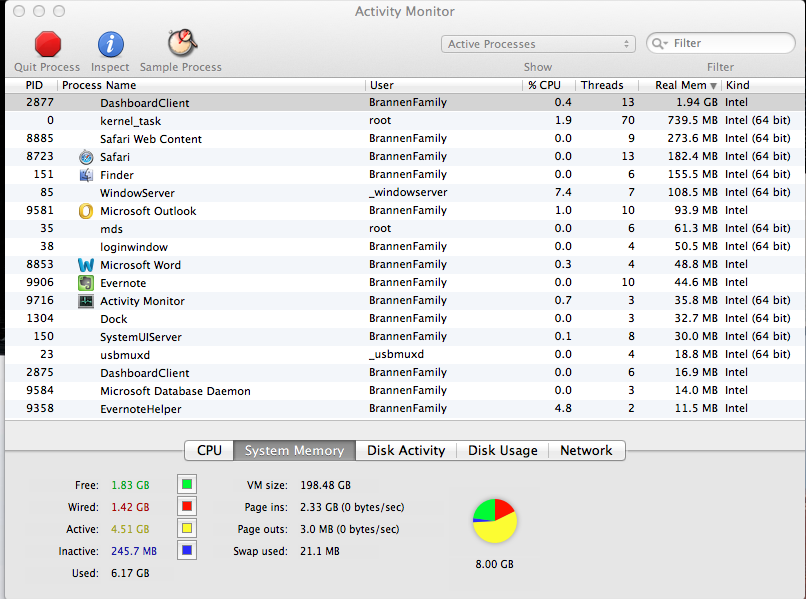The width and height of the screenshot is (806, 599).
Task: Click the _usbmuxd user cell
Action: [396, 354]
